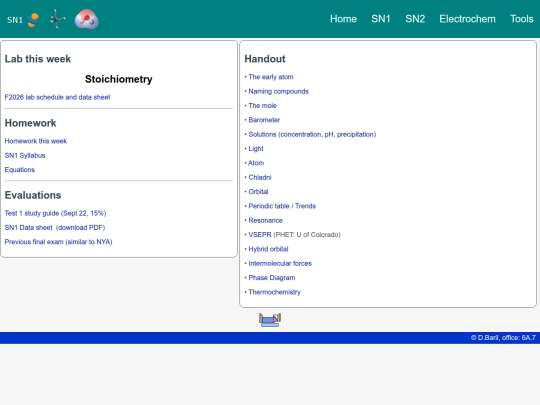Viewport: 540px width, 405px height.
Task: Open the Atom handout link
Action: point(256,163)
